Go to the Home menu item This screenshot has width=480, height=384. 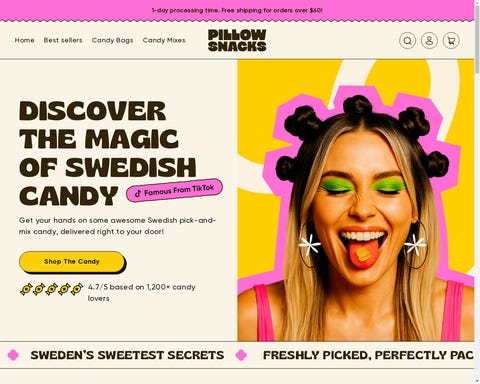click(x=25, y=40)
